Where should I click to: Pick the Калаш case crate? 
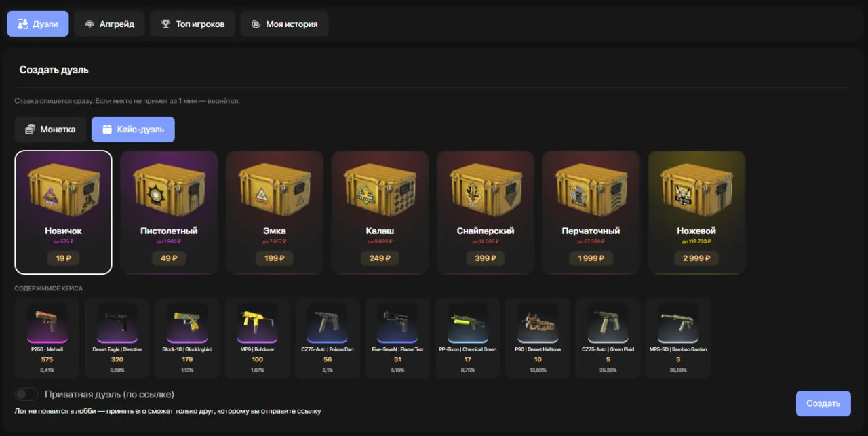tap(380, 212)
